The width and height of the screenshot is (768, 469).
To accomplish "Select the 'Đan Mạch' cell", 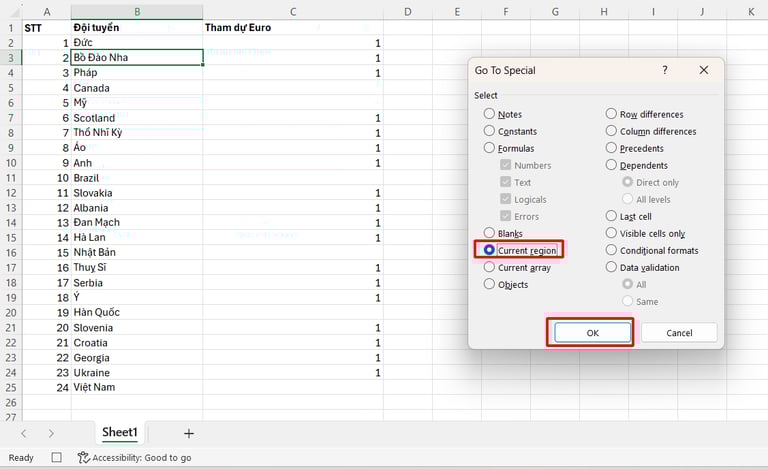I will (137, 223).
